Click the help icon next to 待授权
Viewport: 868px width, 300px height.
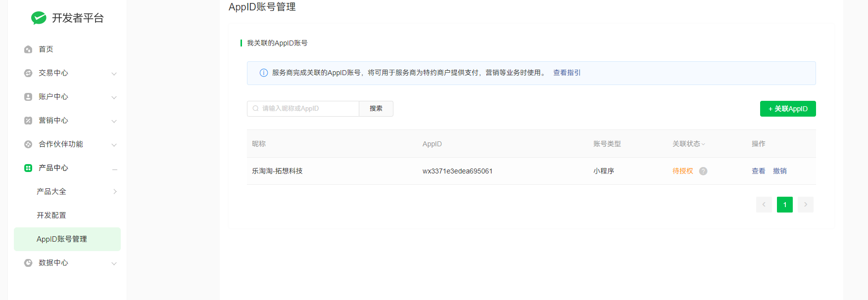point(703,171)
